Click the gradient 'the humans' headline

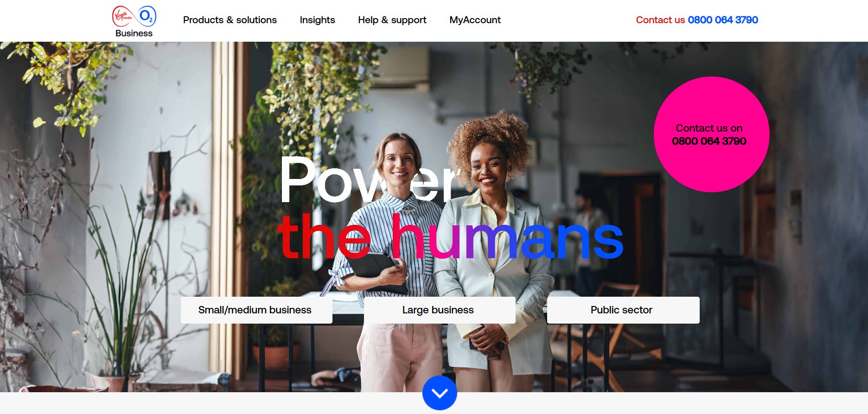(450, 237)
